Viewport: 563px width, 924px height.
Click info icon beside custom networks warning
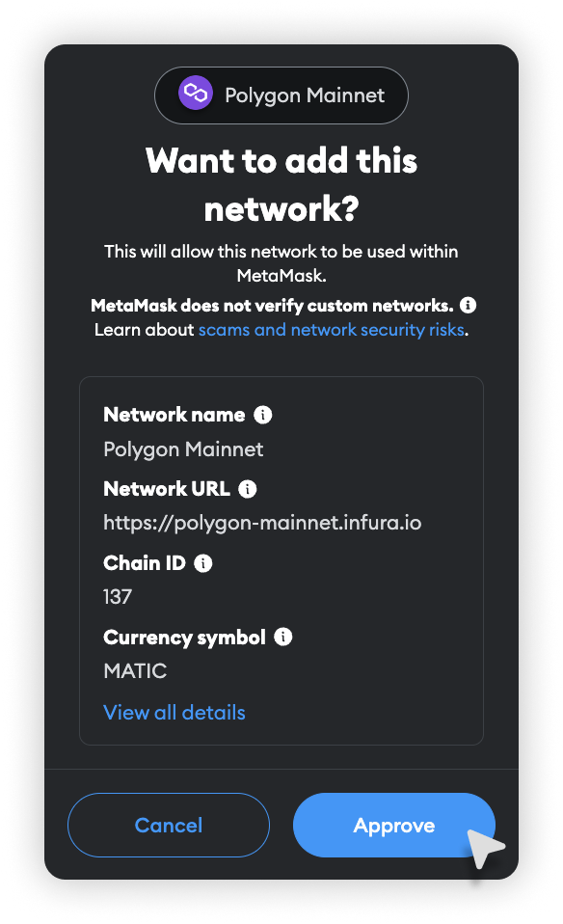click(x=469, y=305)
